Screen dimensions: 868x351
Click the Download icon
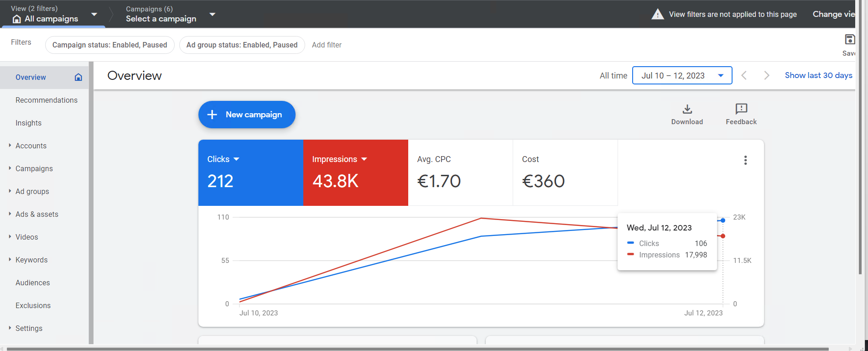click(687, 109)
